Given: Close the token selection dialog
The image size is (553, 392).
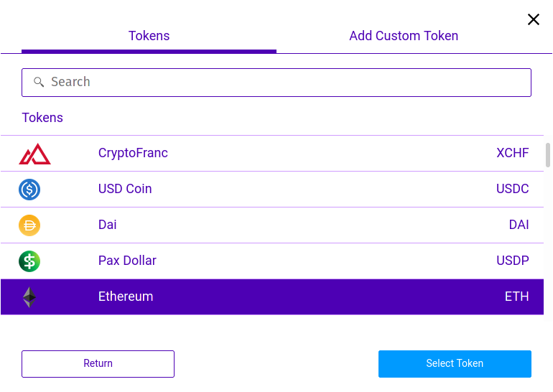Looking at the screenshot, I should 533,19.
